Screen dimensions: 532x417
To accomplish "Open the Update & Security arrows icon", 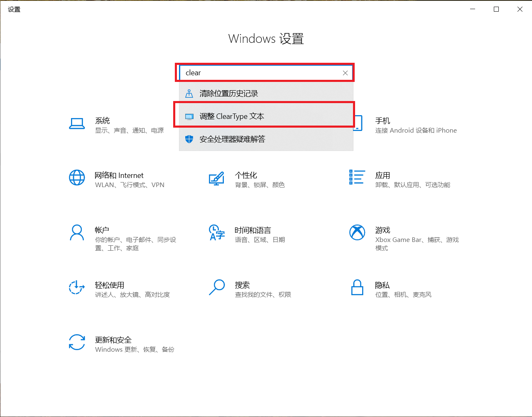I will (x=77, y=342).
